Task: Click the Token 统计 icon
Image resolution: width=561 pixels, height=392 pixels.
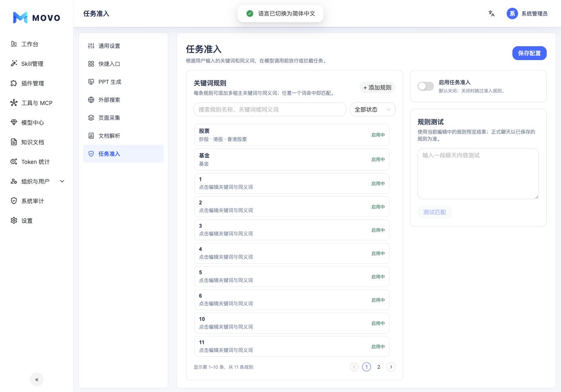Action: tap(14, 161)
